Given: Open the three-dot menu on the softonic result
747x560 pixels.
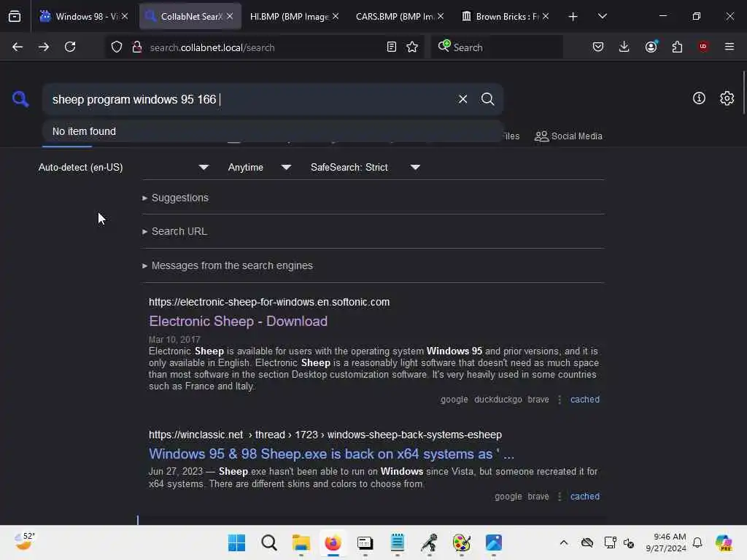Looking at the screenshot, I should pos(560,400).
